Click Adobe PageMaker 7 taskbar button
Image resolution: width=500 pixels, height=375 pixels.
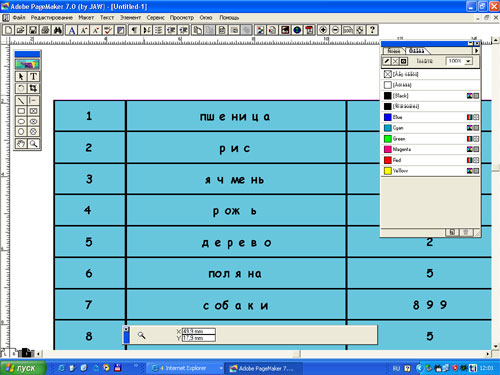[x=263, y=368]
